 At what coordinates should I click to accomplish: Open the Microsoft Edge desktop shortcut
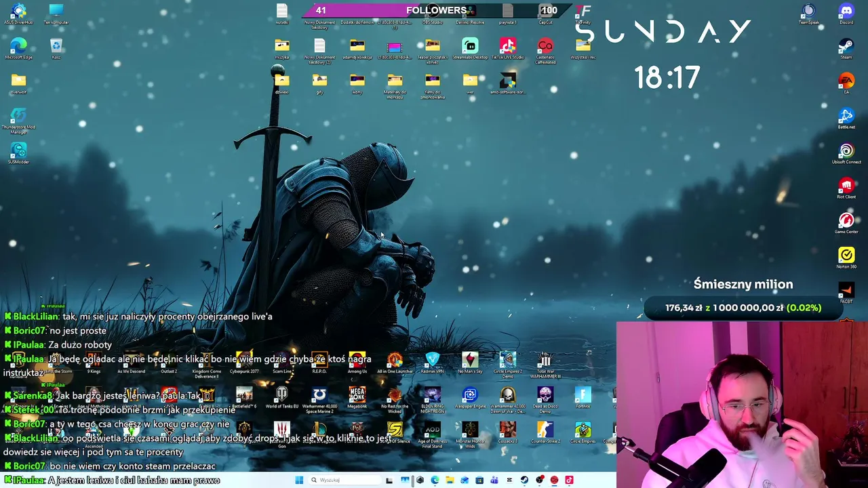click(x=18, y=49)
